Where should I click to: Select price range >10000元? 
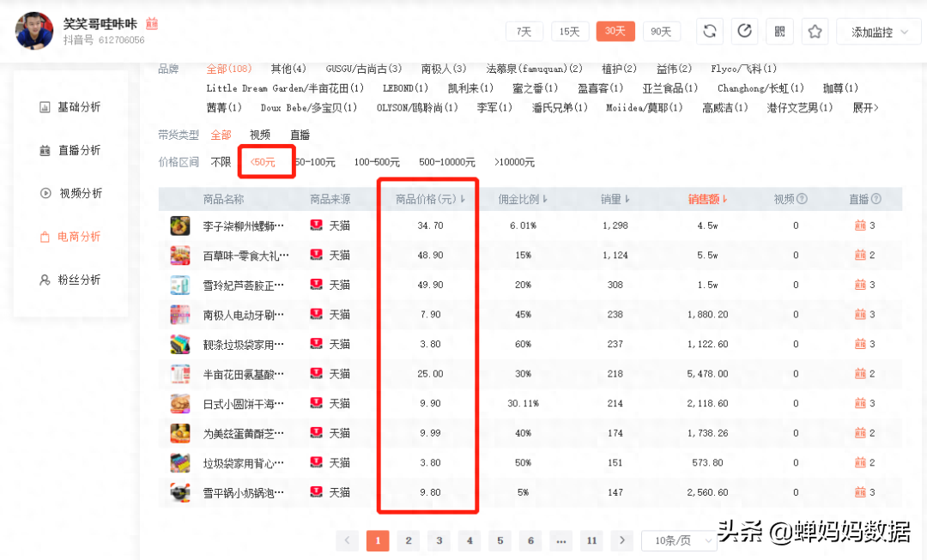[514, 162]
